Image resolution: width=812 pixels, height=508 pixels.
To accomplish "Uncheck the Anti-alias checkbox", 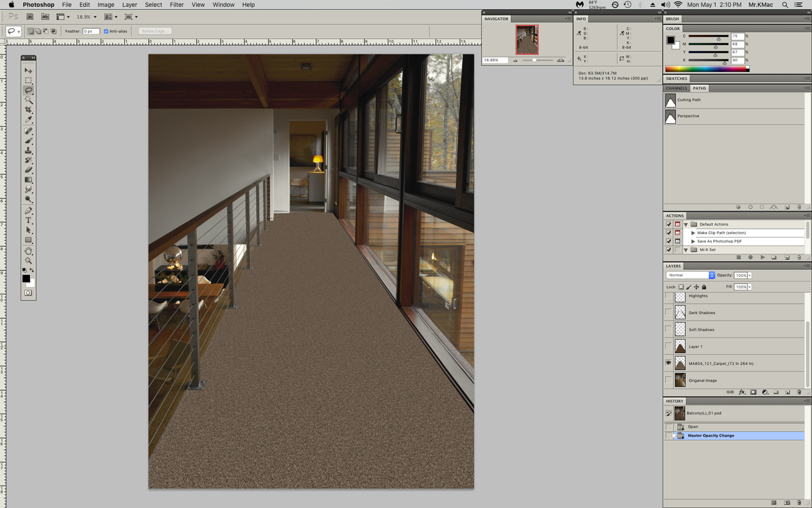I will pyautogui.click(x=106, y=31).
